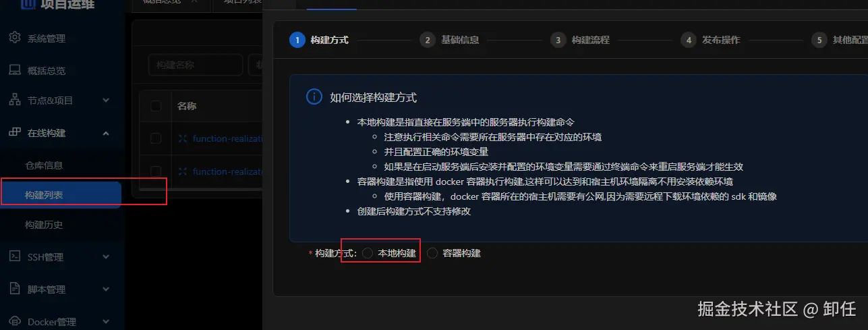
Task: Click the 脚本管理 file icon
Action: point(15,289)
